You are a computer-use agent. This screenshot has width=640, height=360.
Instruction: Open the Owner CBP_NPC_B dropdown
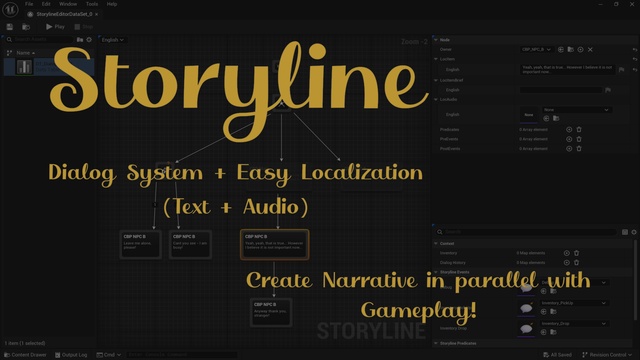pyautogui.click(x=536, y=49)
